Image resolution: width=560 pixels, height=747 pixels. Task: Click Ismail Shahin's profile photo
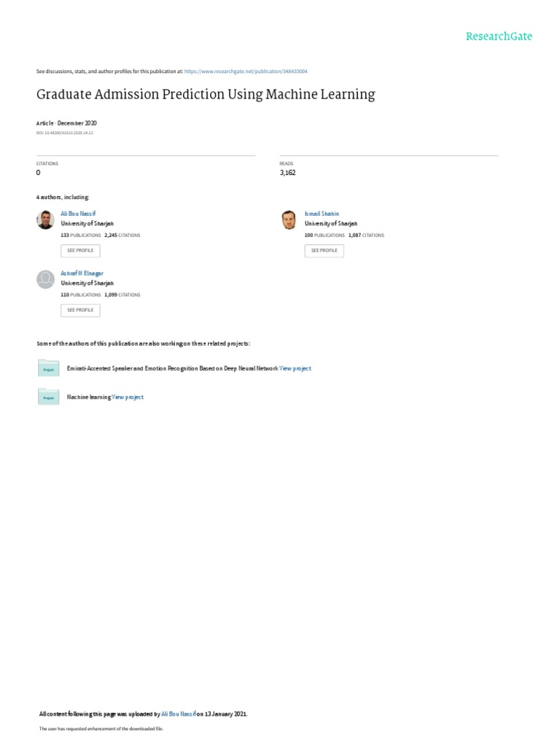pyautogui.click(x=289, y=220)
